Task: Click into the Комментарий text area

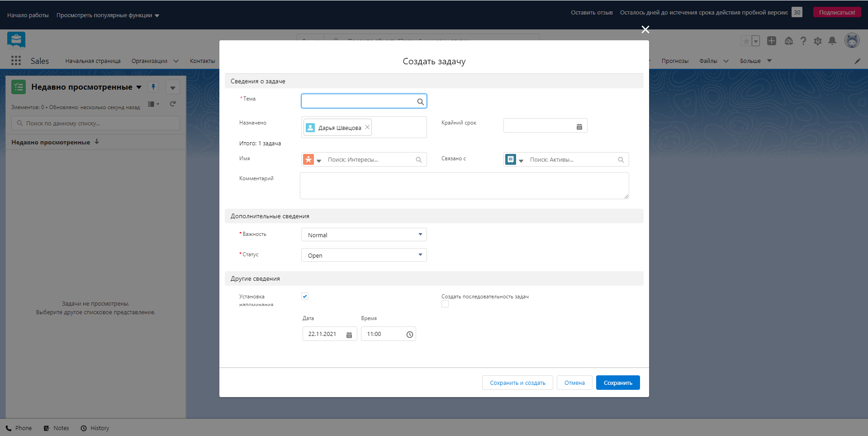Action: tap(464, 186)
